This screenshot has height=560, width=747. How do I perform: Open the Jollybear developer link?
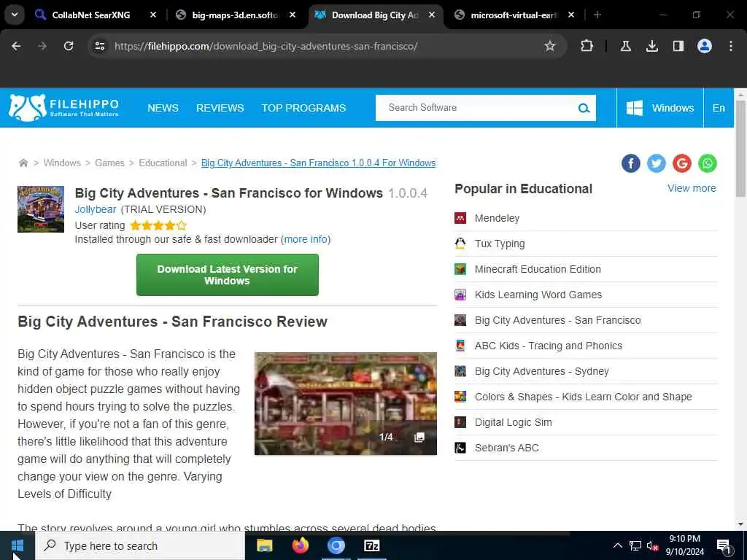(96, 209)
